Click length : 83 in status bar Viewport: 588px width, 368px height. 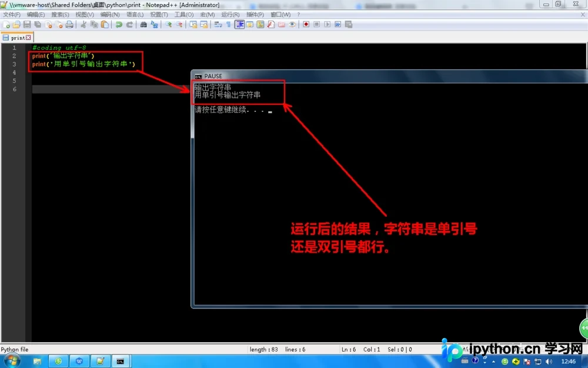click(263, 349)
